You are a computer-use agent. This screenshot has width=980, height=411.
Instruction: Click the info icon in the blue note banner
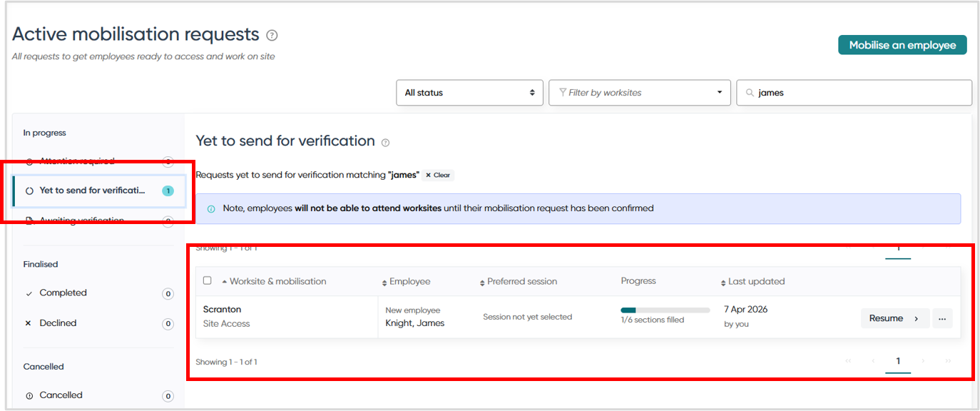tap(211, 209)
